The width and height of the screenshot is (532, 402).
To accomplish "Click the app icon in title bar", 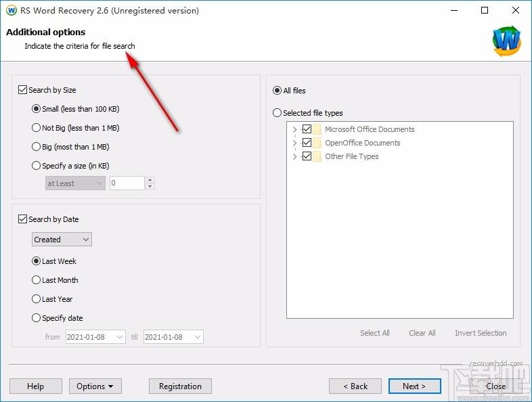I will coord(11,11).
